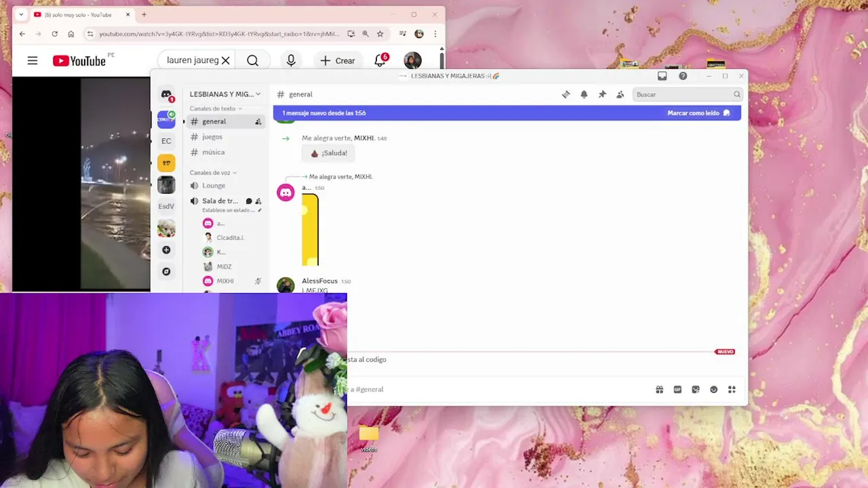The image size is (868, 488).
Task: Open Chrome home page button
Action: [71, 34]
